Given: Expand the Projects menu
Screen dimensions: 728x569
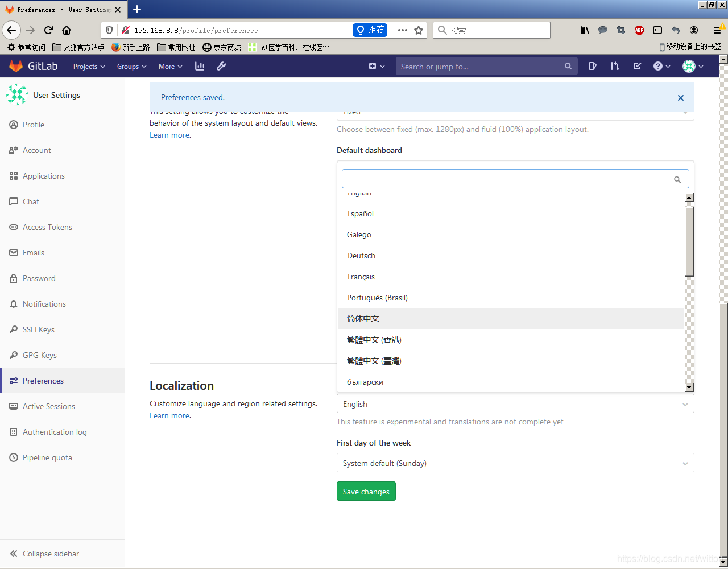Looking at the screenshot, I should [89, 66].
